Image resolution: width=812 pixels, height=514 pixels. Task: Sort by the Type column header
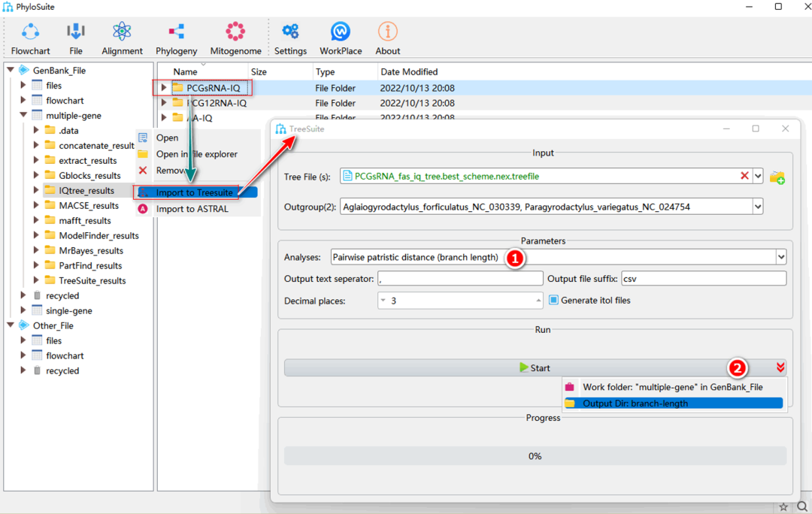(x=326, y=72)
